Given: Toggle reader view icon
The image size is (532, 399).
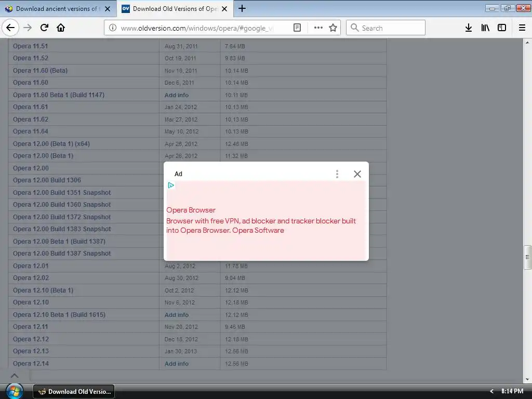Looking at the screenshot, I should click(297, 28).
